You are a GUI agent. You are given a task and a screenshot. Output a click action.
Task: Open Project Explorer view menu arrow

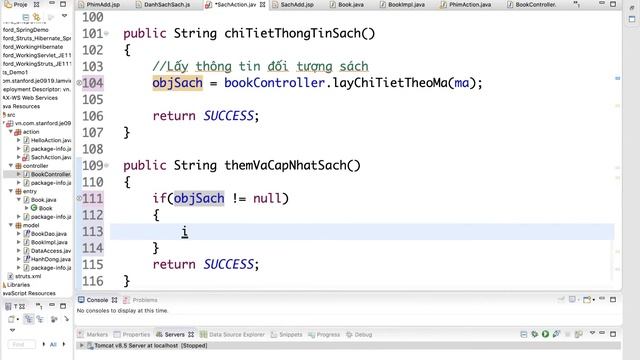64,16
